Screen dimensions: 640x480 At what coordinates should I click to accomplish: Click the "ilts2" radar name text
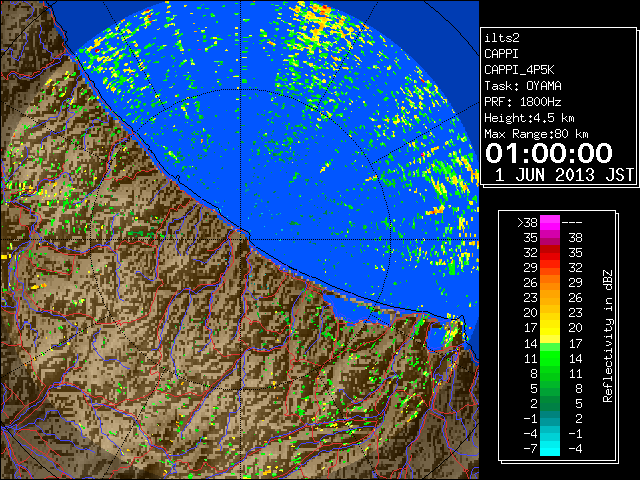502,38
